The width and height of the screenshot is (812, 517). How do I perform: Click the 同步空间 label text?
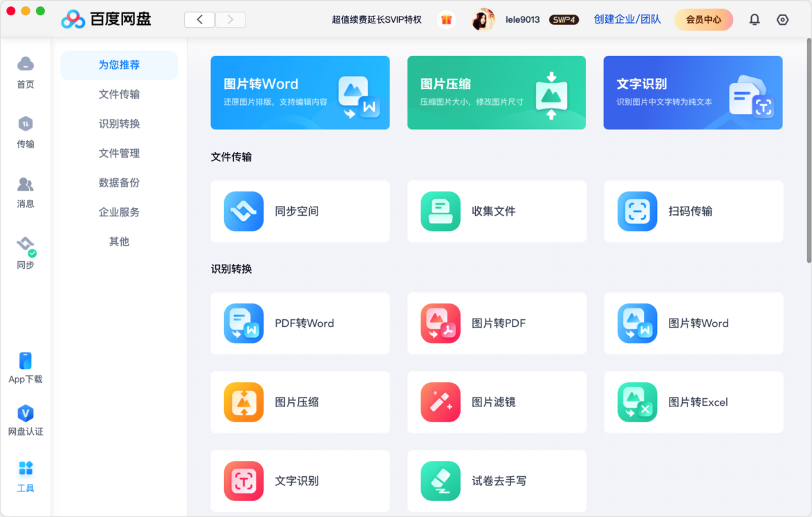point(297,211)
